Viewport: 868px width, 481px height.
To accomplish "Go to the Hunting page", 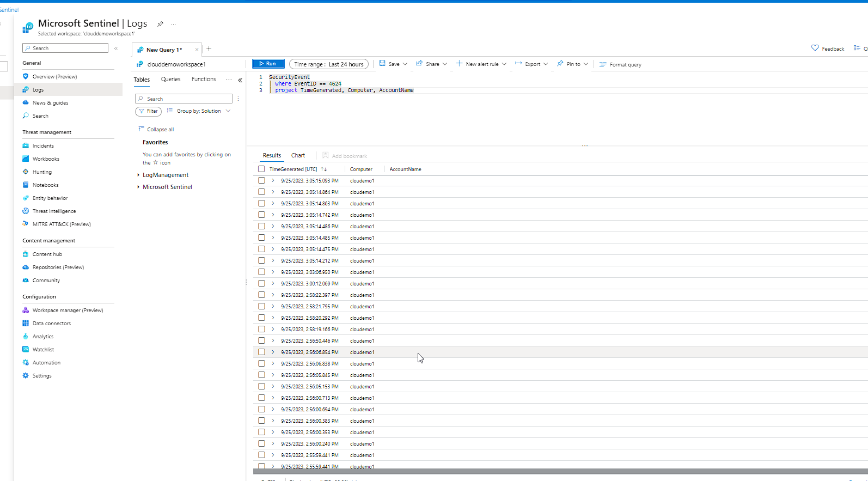I will (42, 172).
